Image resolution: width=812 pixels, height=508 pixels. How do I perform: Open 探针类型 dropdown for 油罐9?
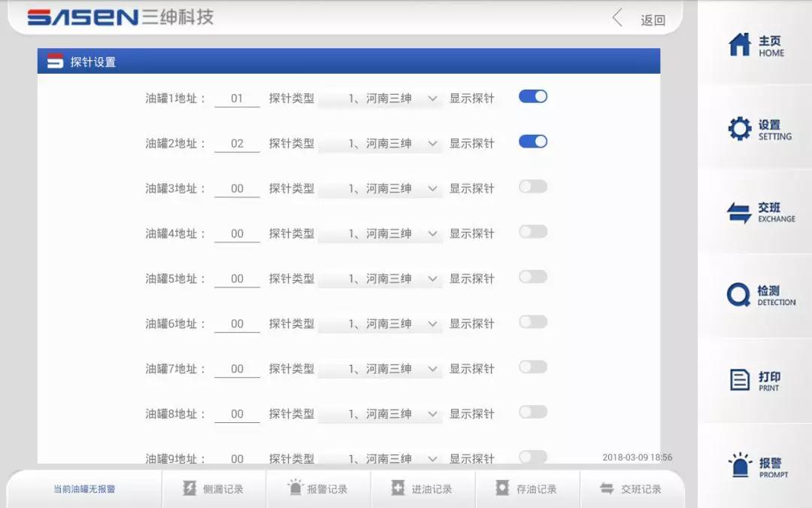tap(380, 458)
